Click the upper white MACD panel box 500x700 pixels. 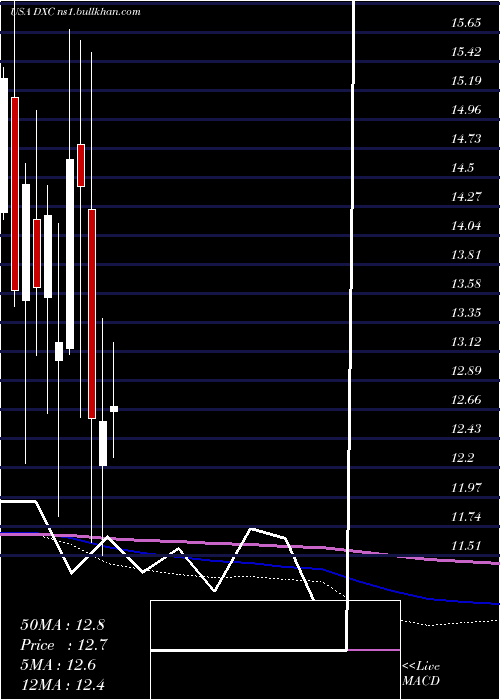pyautogui.click(x=275, y=625)
